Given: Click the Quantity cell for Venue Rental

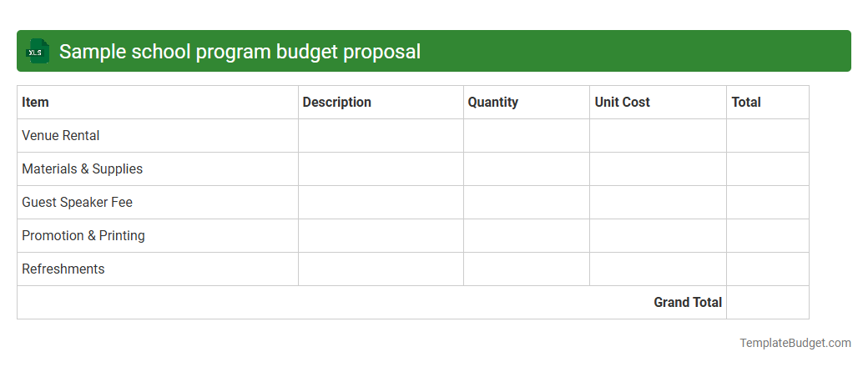Looking at the screenshot, I should [x=527, y=136].
